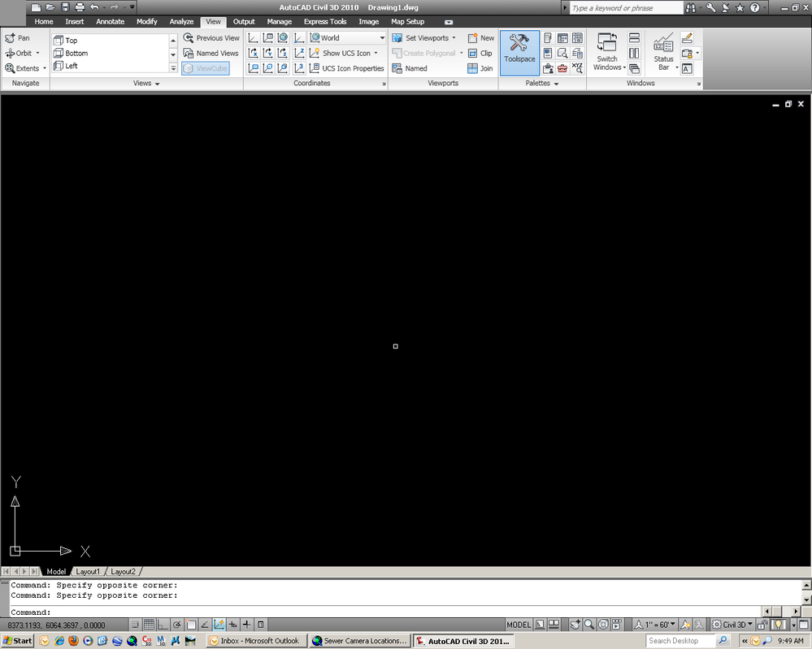Image resolution: width=812 pixels, height=649 pixels.
Task: Toggle Grid Display in status bar
Action: (149, 625)
